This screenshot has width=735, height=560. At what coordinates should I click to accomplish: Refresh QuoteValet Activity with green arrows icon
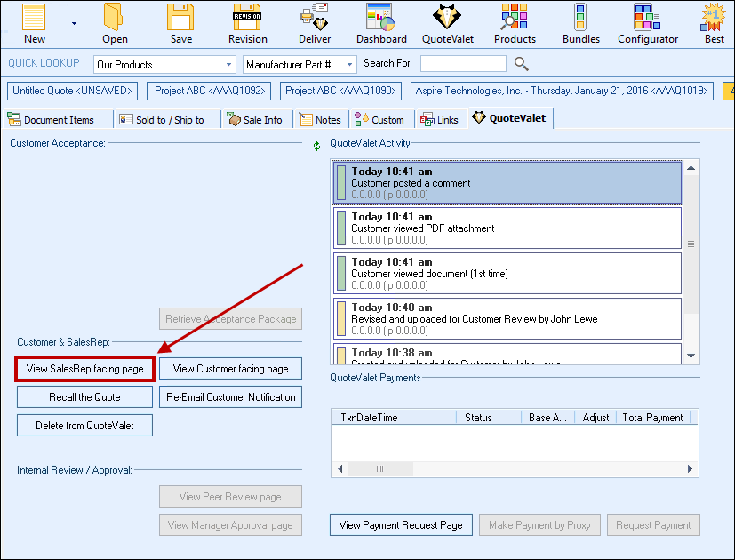pos(317,145)
